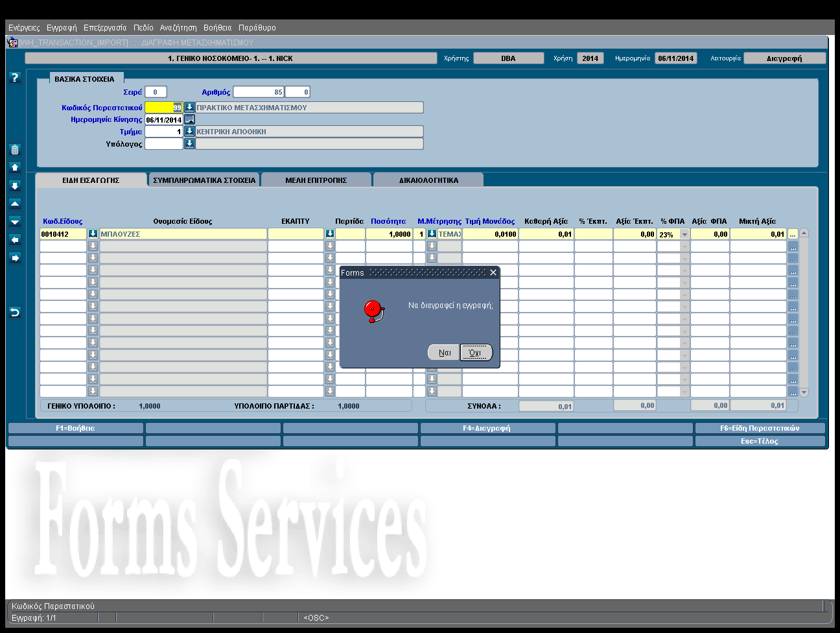Open calendar for Ημερομηνία Κίνησης
Viewport: 840px width, 633px height.
pyautogui.click(x=189, y=119)
